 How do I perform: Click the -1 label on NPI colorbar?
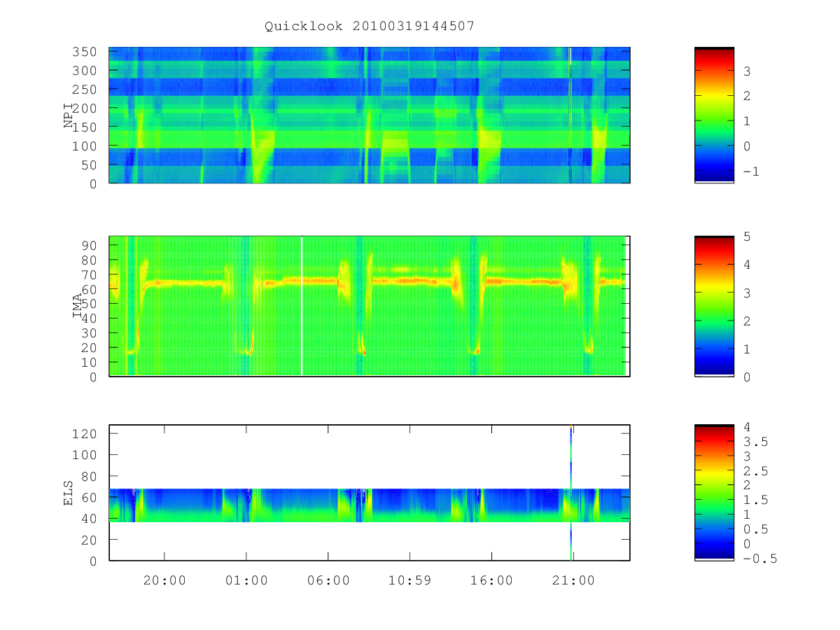(x=751, y=171)
